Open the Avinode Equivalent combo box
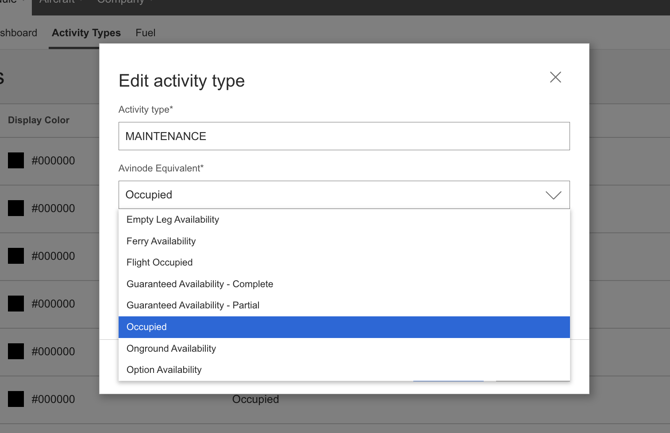 [x=344, y=194]
